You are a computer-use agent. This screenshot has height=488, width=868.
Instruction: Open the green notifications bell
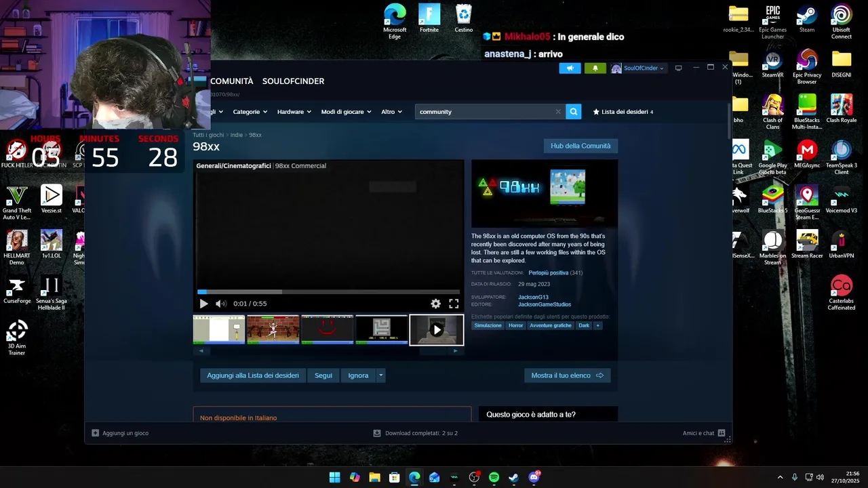point(595,68)
